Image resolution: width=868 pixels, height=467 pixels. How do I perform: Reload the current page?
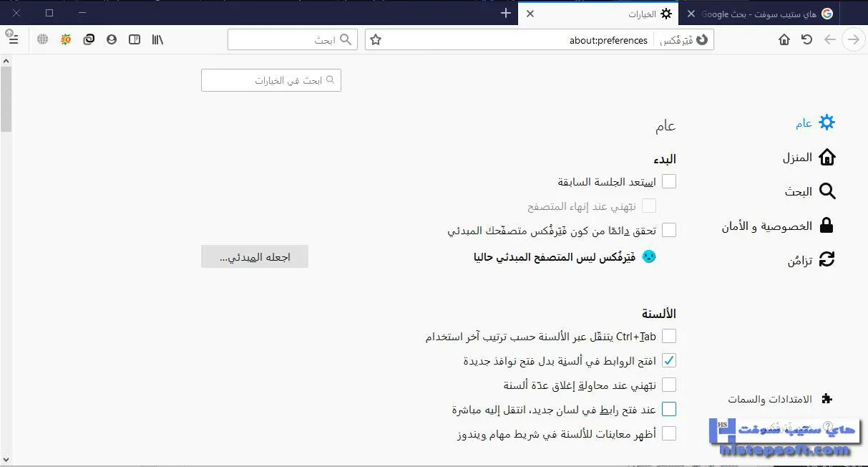pos(807,39)
